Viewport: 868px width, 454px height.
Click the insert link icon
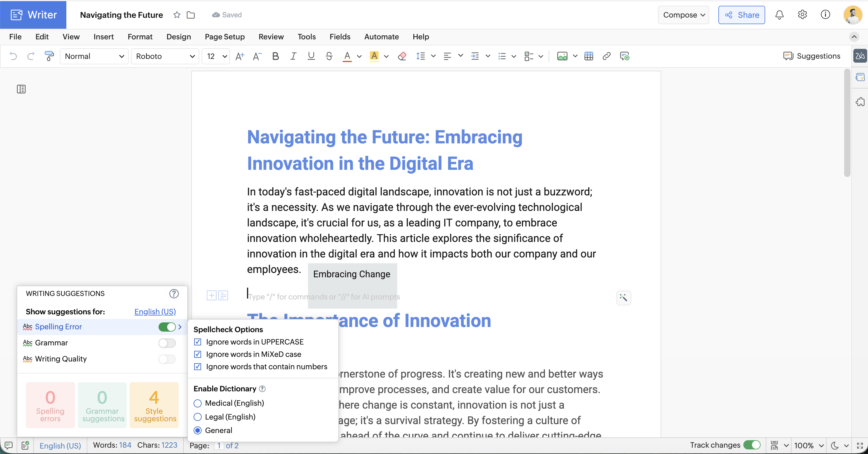pyautogui.click(x=607, y=56)
